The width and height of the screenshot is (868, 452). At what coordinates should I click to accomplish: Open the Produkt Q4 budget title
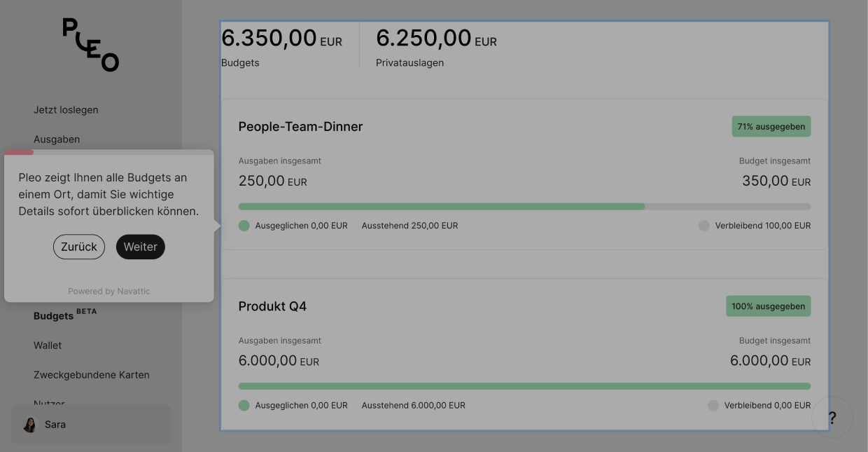(x=272, y=306)
